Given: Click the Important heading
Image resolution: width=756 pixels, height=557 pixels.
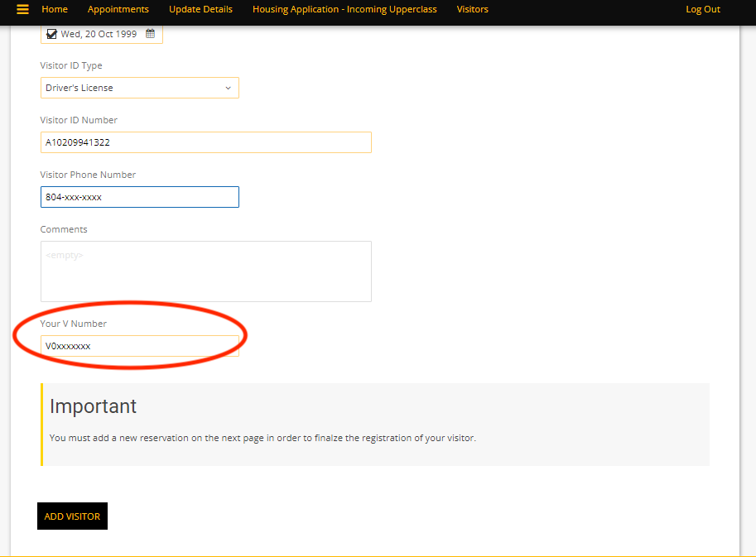Looking at the screenshot, I should 93,406.
